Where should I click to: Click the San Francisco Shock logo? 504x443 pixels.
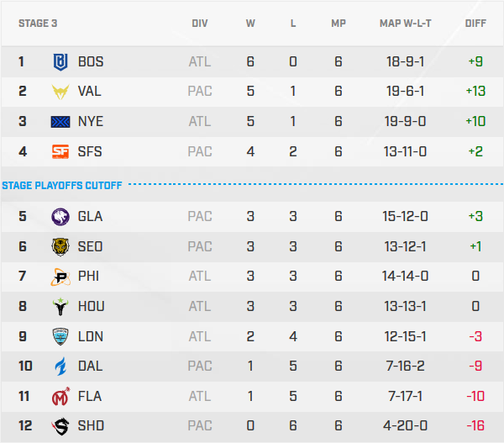(60, 152)
